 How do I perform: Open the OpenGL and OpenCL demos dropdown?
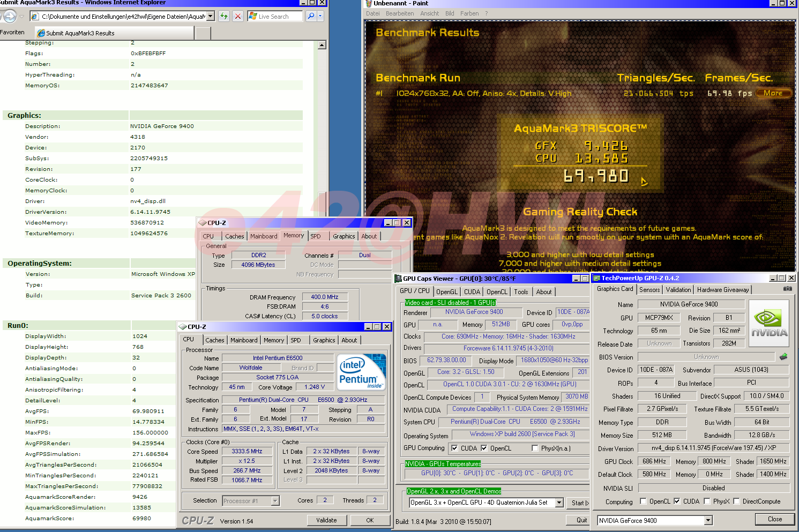click(x=559, y=503)
